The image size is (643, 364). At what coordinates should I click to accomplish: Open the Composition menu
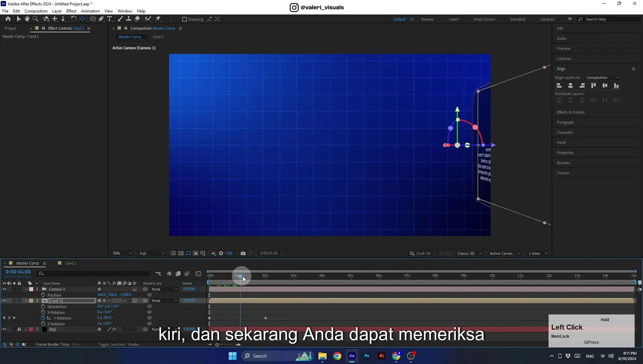[x=36, y=11]
